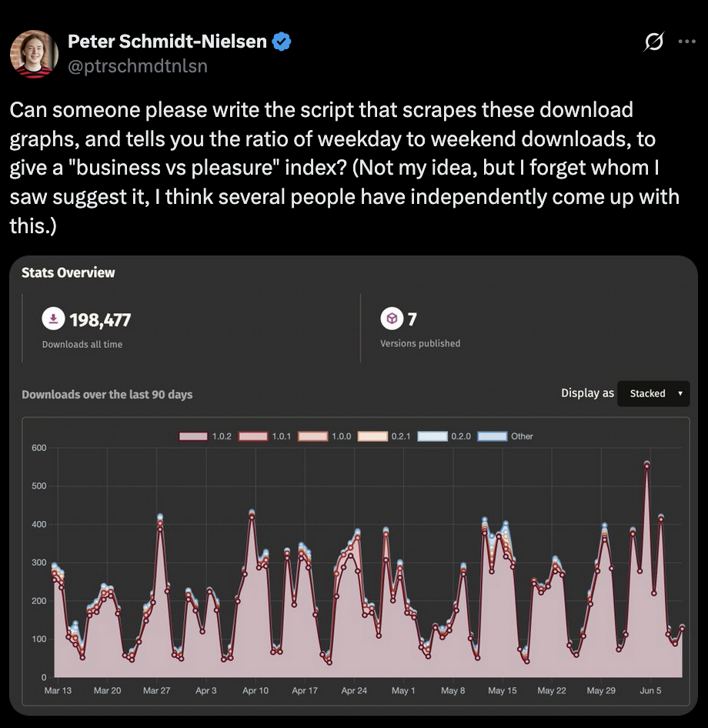
Task: Click the Stats Overview heading
Action: pos(68,272)
